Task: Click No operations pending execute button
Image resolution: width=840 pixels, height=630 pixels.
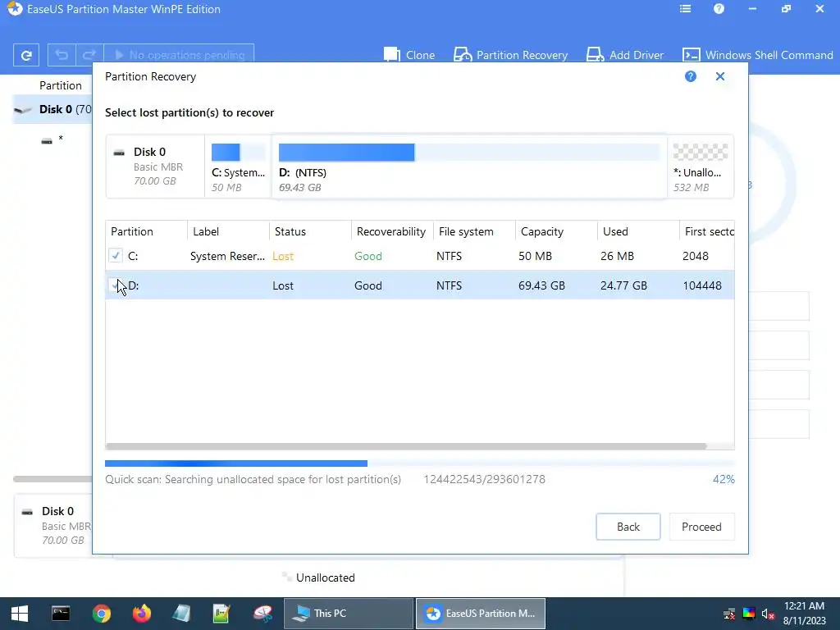Action: click(x=179, y=55)
